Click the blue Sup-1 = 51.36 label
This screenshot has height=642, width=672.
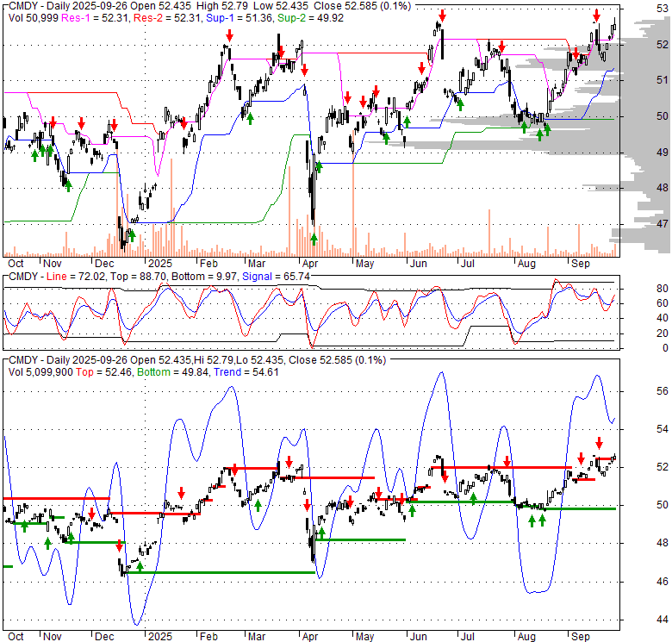point(240,18)
